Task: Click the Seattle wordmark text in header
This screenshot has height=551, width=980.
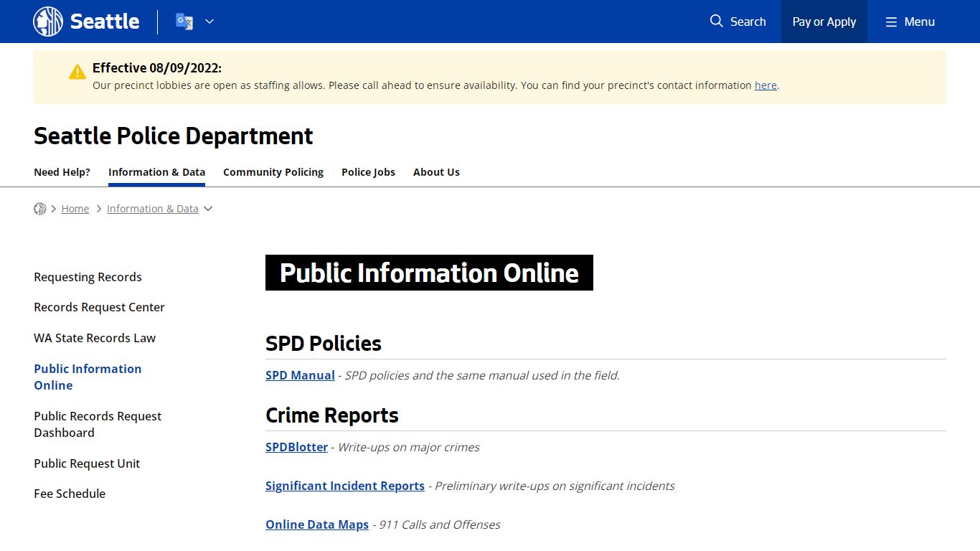Action: point(105,22)
